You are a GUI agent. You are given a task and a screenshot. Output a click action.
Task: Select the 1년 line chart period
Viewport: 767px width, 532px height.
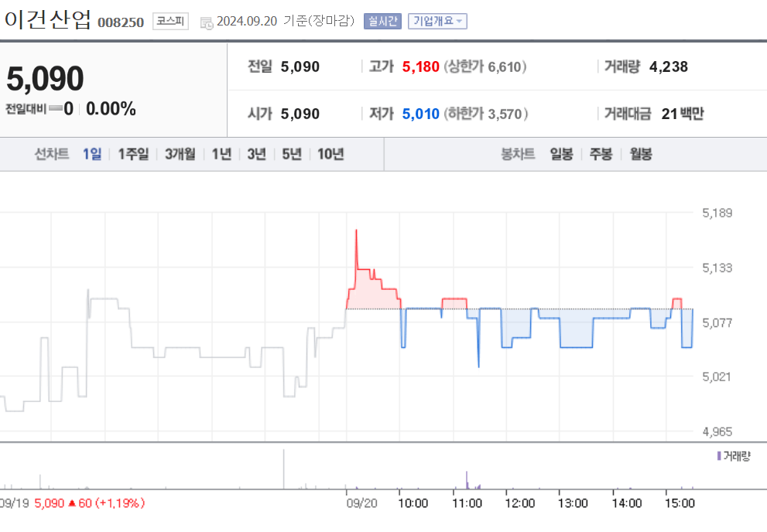[x=221, y=155]
